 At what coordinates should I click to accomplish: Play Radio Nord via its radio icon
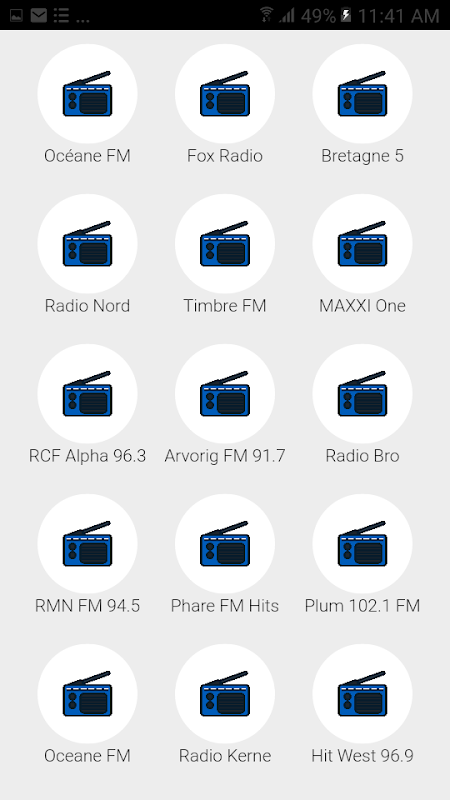(x=87, y=244)
